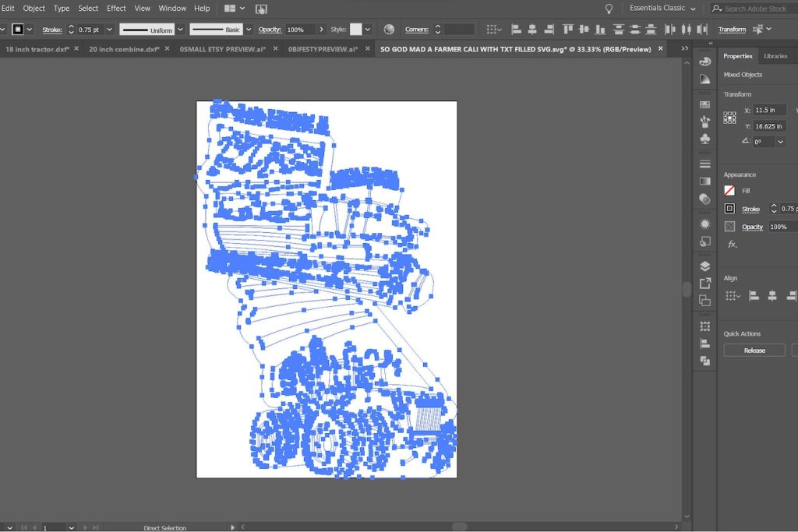The image size is (798, 532).
Task: Click the Release quick action button
Action: 754,351
